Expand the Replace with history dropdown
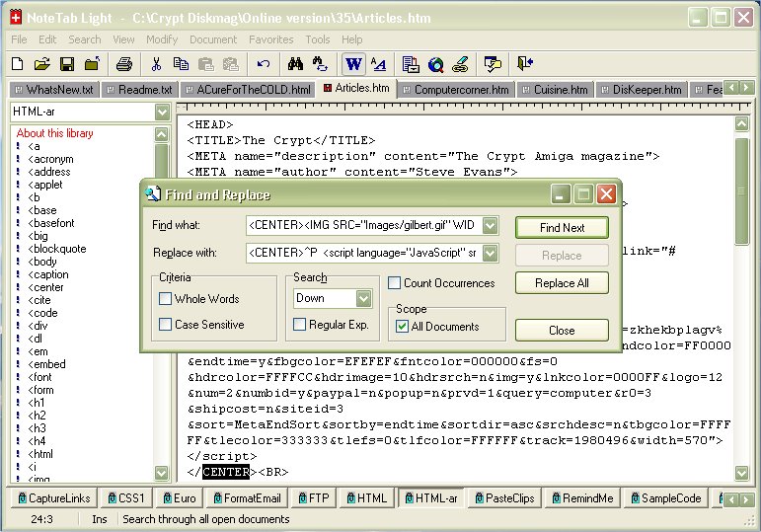 pyautogui.click(x=491, y=253)
